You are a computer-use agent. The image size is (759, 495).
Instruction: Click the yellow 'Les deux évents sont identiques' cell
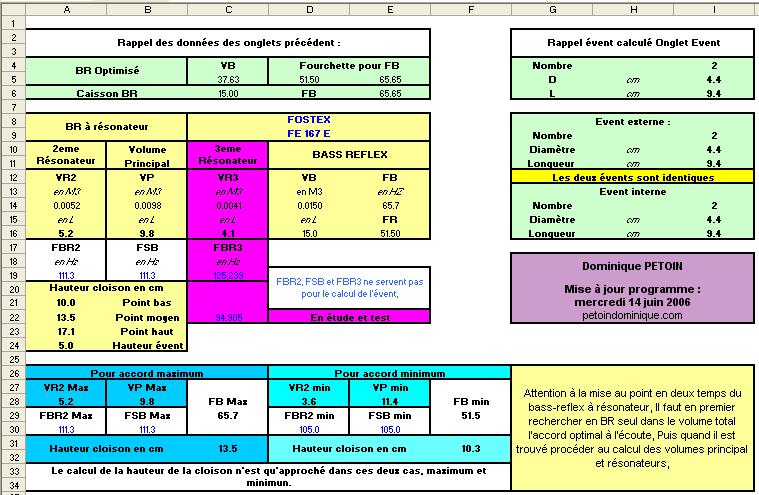tap(633, 177)
